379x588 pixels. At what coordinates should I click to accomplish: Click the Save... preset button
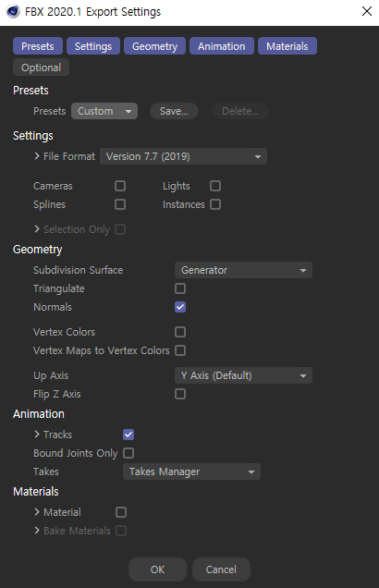click(x=174, y=111)
